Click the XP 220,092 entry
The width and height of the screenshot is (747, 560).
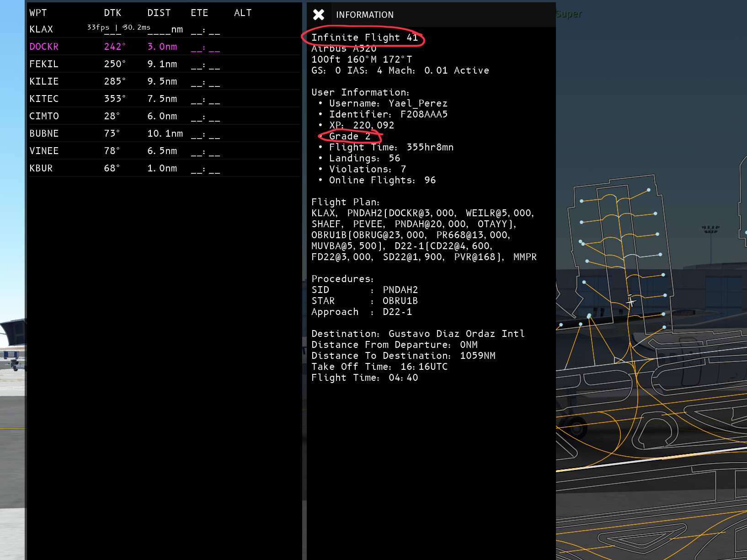click(x=362, y=125)
